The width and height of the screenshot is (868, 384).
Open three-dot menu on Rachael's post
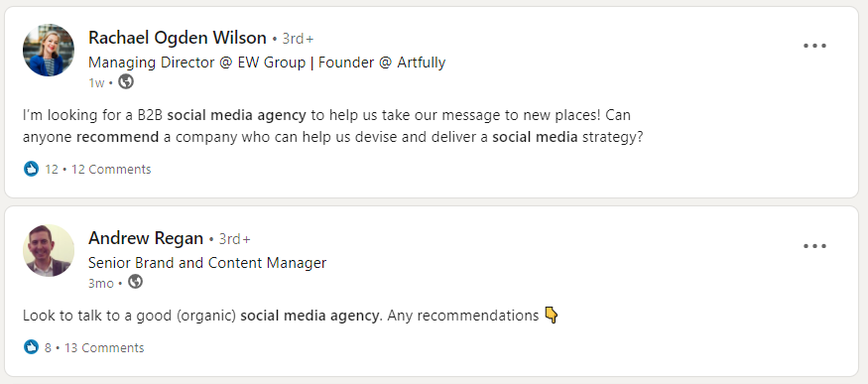click(814, 46)
